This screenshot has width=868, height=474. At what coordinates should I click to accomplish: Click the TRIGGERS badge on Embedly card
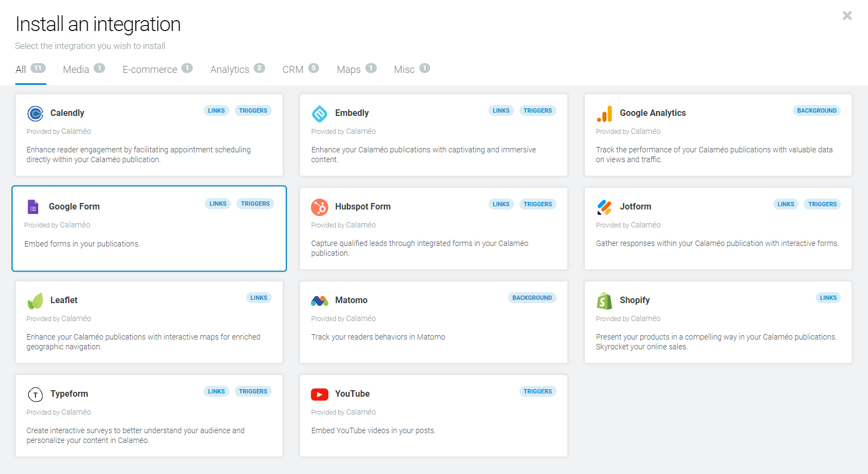[x=538, y=110]
